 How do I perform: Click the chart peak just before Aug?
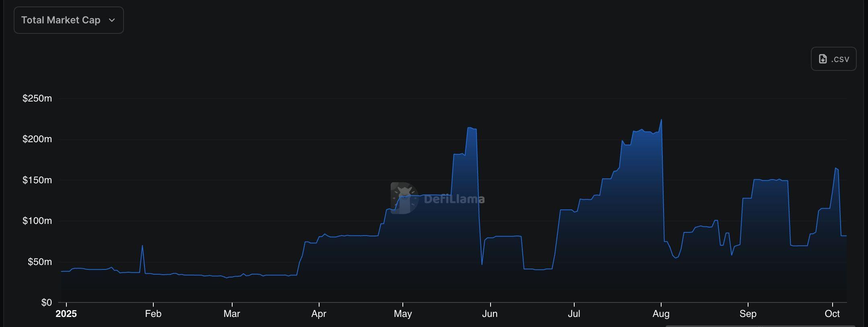[x=661, y=120]
